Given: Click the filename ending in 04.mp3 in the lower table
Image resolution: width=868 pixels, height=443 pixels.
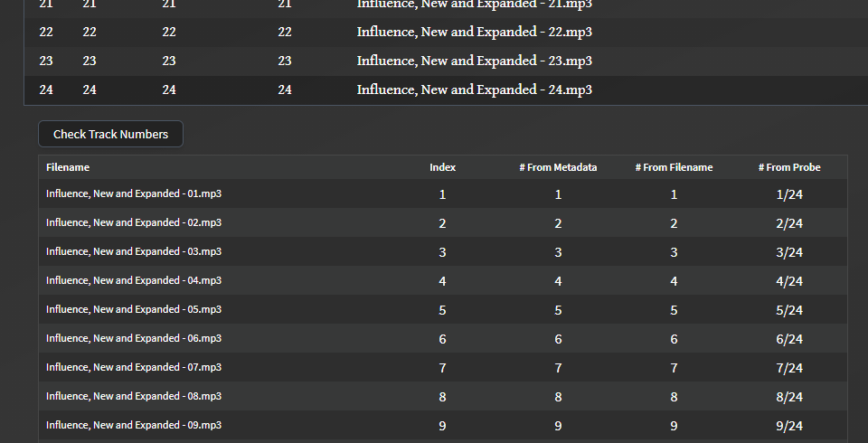Looking at the screenshot, I should (134, 280).
